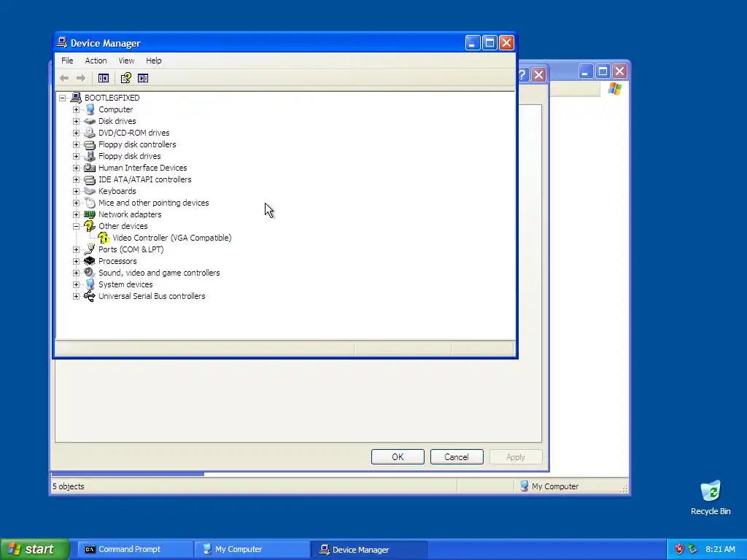Collapse the BOOTLEGFIXED root node
Screen dimensions: 747x560
pos(63,98)
